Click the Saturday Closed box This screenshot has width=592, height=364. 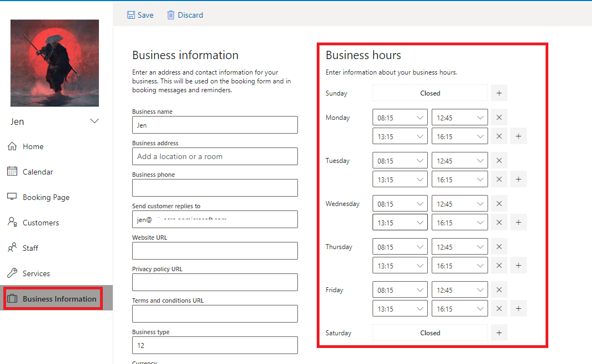[430, 333]
